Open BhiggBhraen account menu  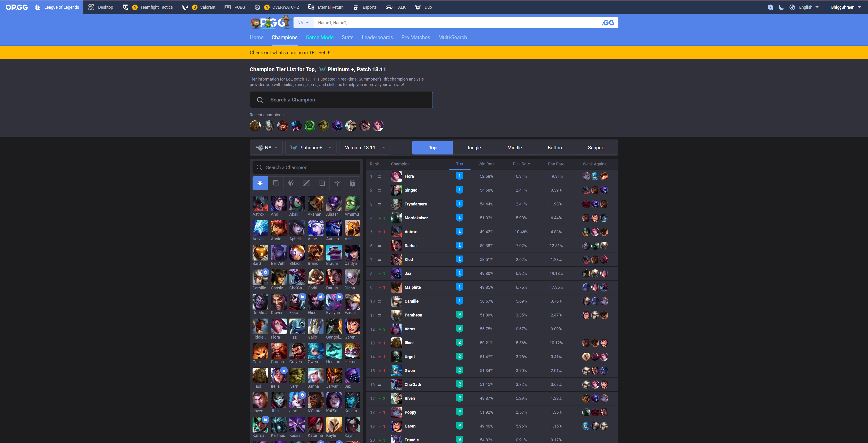coord(846,7)
